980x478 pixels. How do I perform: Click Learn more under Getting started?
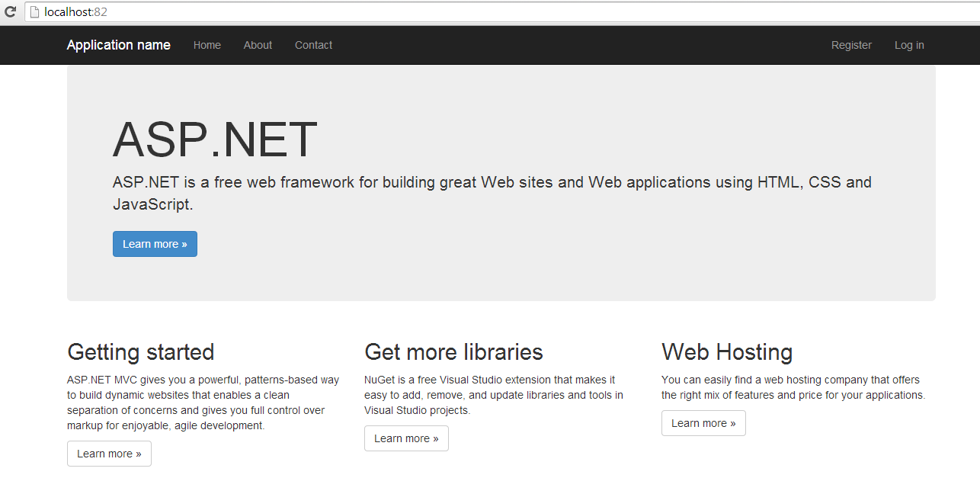109,454
